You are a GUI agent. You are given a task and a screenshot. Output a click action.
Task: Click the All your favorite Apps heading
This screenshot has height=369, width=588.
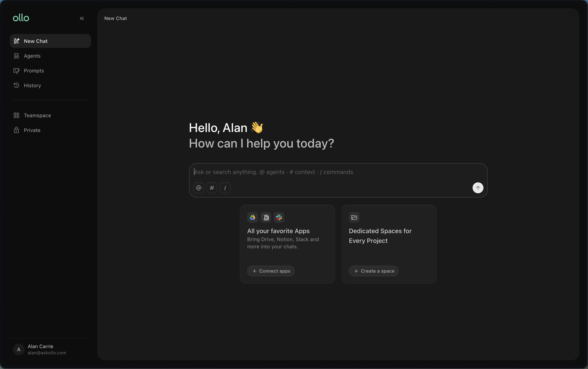coord(279,231)
